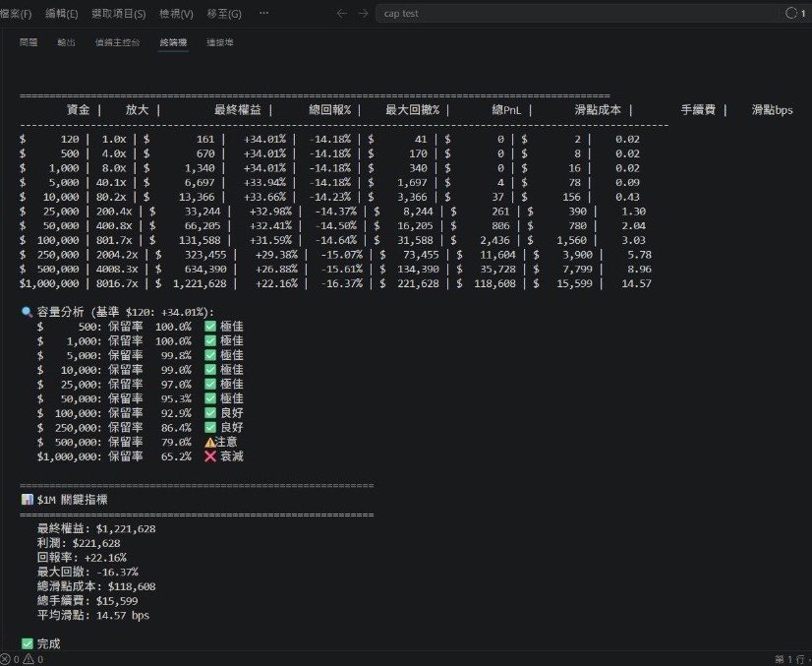Open the 編輯(E) menu
Viewport: 812px width, 666px height.
[x=62, y=14]
